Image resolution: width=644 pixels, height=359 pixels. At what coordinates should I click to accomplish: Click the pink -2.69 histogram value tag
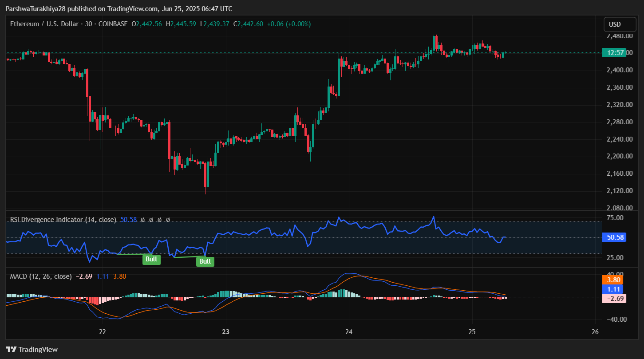(614, 299)
